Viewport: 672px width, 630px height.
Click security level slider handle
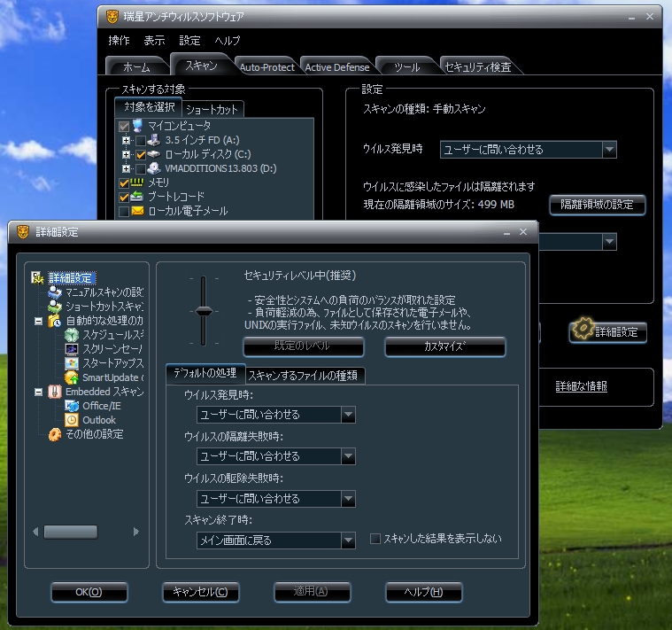(x=204, y=311)
